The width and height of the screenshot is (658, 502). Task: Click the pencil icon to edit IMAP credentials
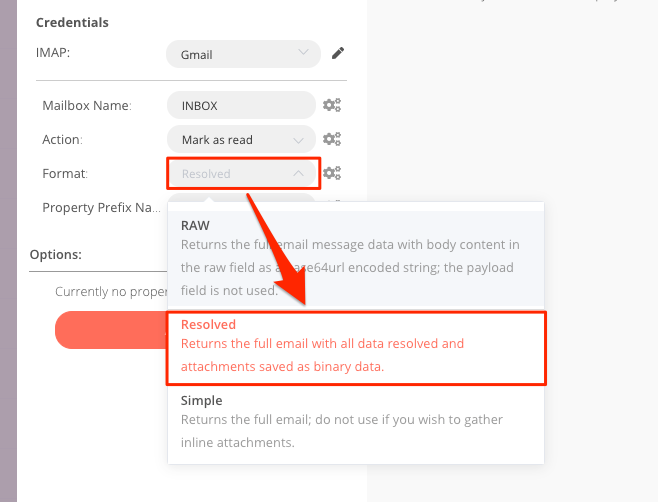pos(338,53)
